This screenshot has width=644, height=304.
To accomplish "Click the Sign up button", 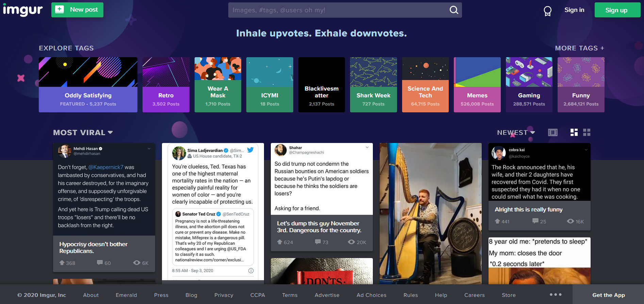I will pos(617,10).
